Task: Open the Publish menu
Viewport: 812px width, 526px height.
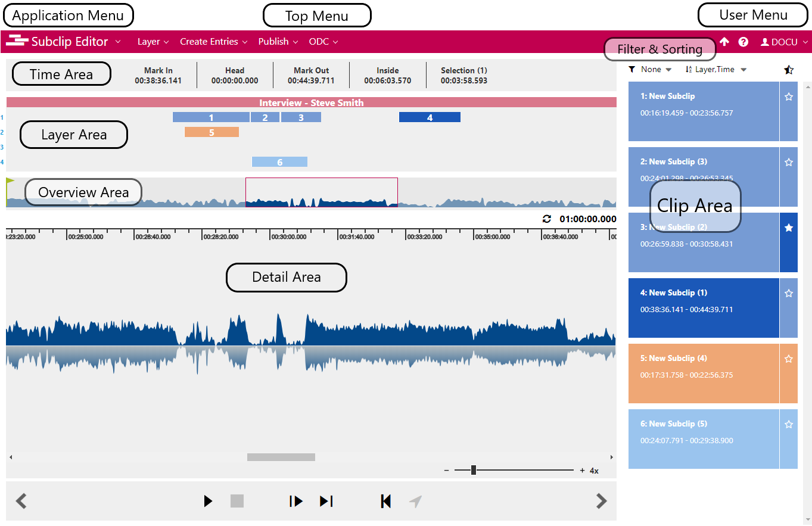Action: (x=278, y=42)
